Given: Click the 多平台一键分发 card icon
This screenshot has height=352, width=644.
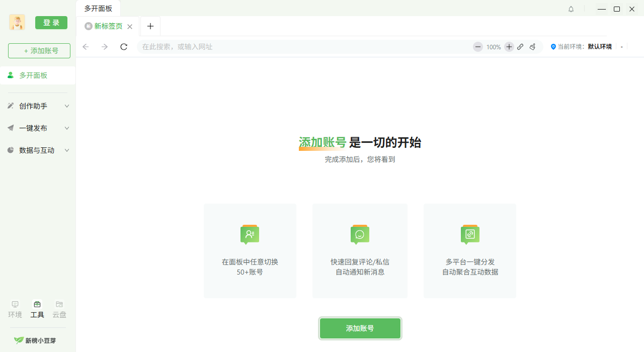Looking at the screenshot, I should click(470, 234).
